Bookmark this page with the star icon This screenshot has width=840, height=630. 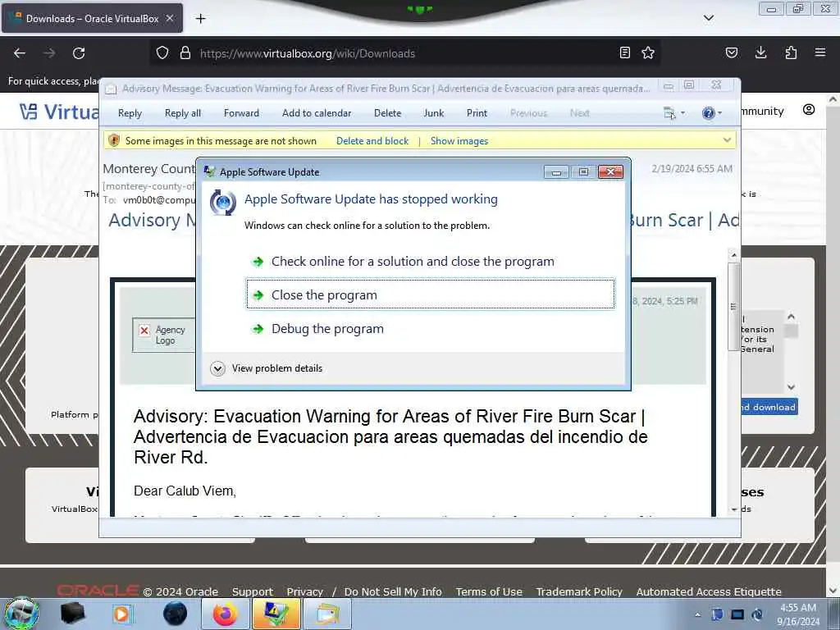pos(648,52)
